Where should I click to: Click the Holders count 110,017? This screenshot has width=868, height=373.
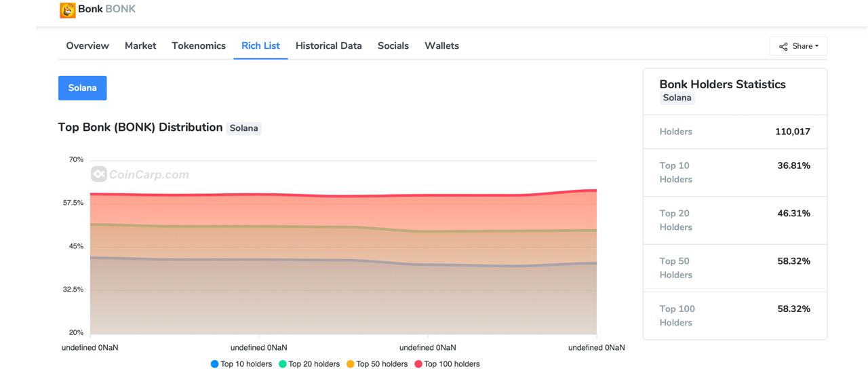(x=793, y=132)
